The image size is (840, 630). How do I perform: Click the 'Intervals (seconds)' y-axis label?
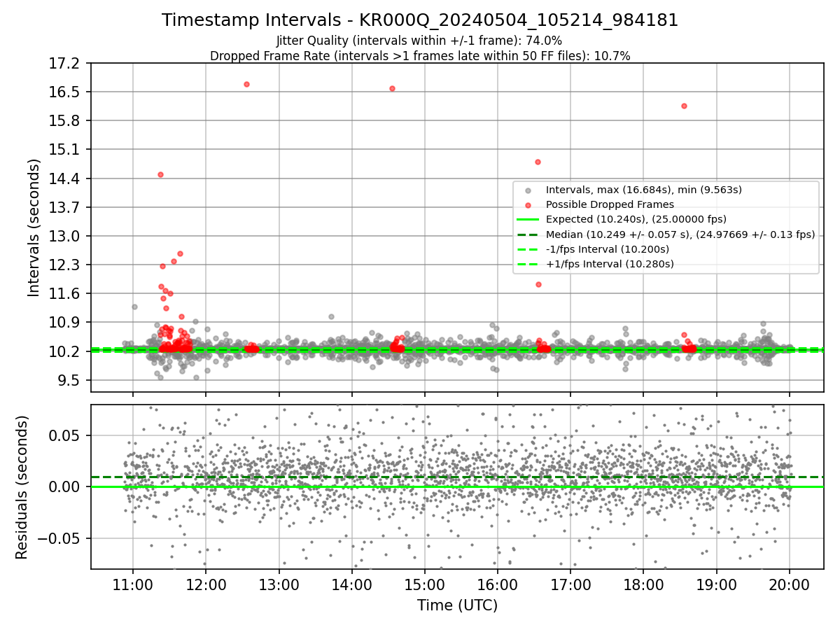point(34,227)
